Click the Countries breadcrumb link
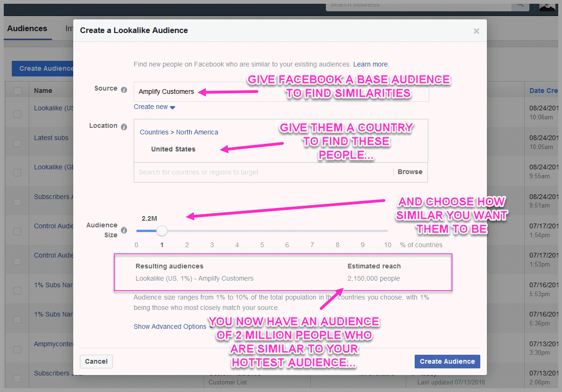The height and width of the screenshot is (392, 562). 154,132
